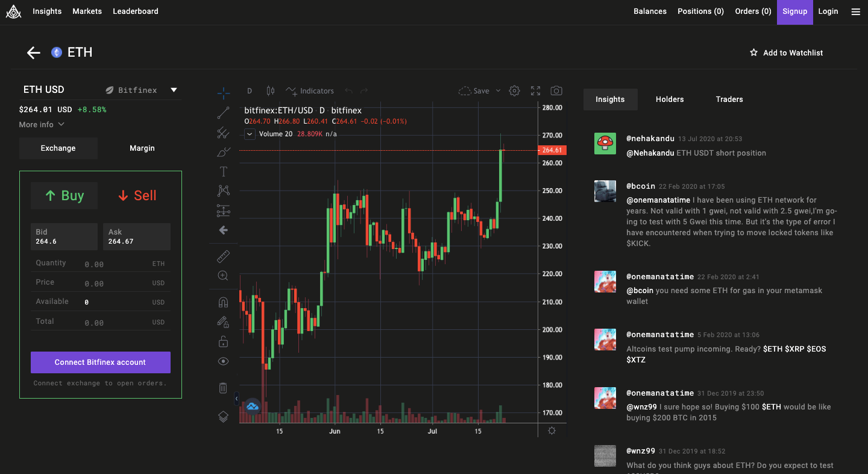868x474 pixels.
Task: Toggle magnet mode
Action: click(223, 303)
